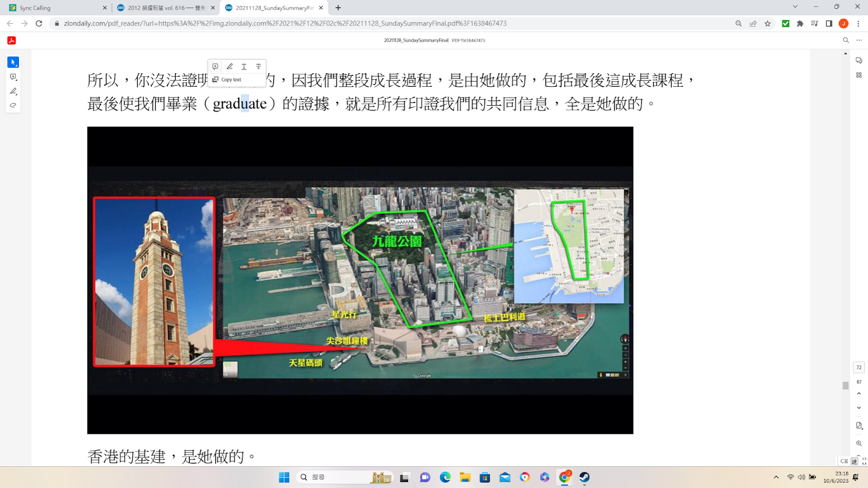Open the comments panel on the right
Viewport: 868px width, 488px height.
[x=859, y=61]
